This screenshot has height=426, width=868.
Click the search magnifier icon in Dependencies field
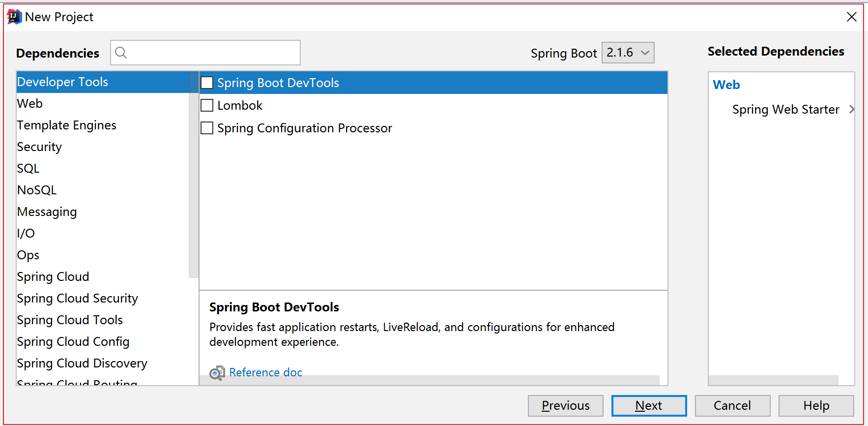(121, 53)
